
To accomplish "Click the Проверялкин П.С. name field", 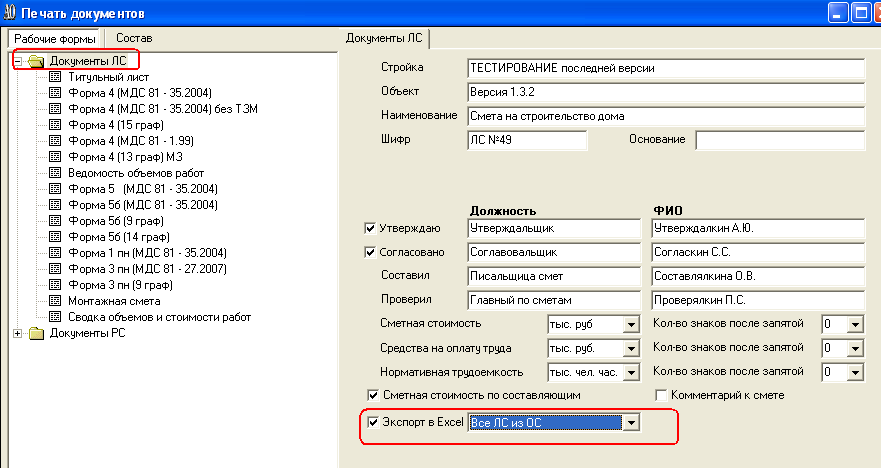I will pyautogui.click(x=758, y=300).
